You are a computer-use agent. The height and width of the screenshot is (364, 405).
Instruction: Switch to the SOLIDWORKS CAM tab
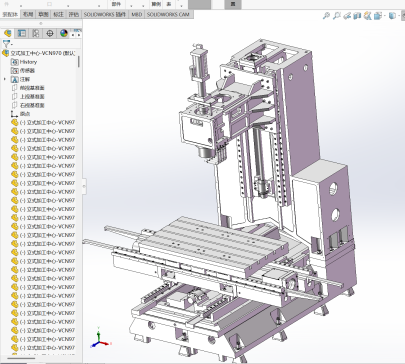168,14
